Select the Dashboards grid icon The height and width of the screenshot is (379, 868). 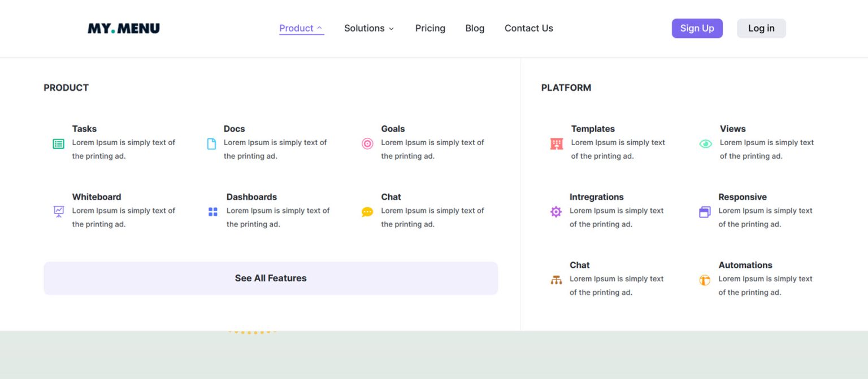point(212,211)
